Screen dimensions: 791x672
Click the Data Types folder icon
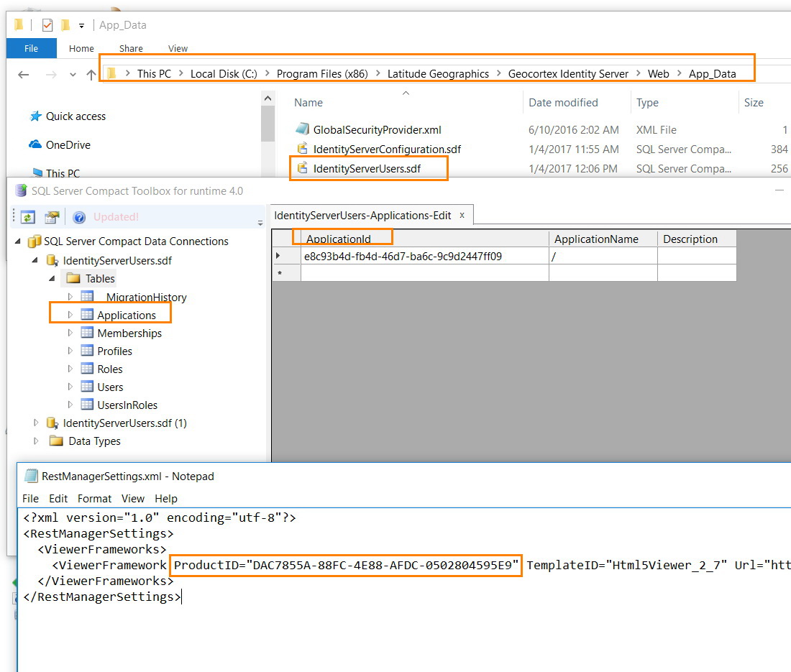tap(56, 441)
